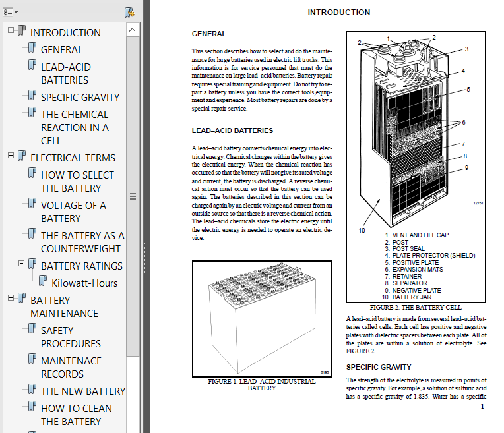Click the bookmark icon beside THE CHEMICAL REACTION
504x433 pixels.
[32, 112]
